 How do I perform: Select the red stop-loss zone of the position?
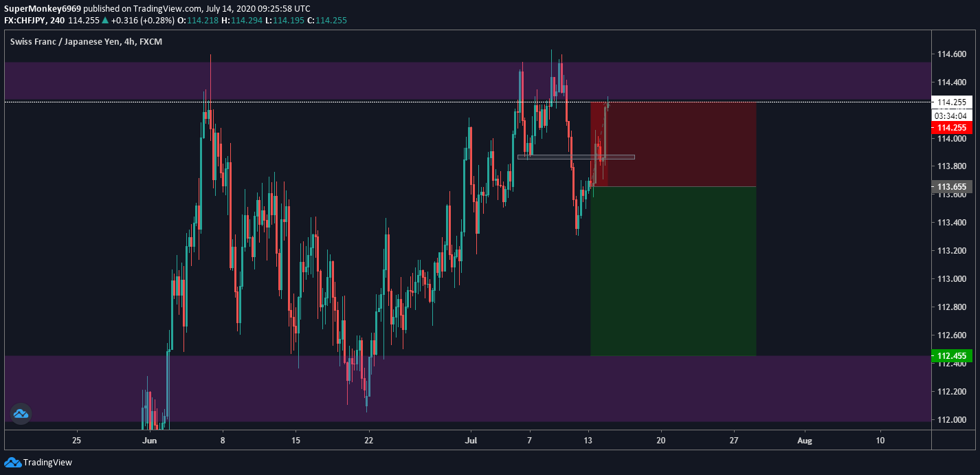673,144
